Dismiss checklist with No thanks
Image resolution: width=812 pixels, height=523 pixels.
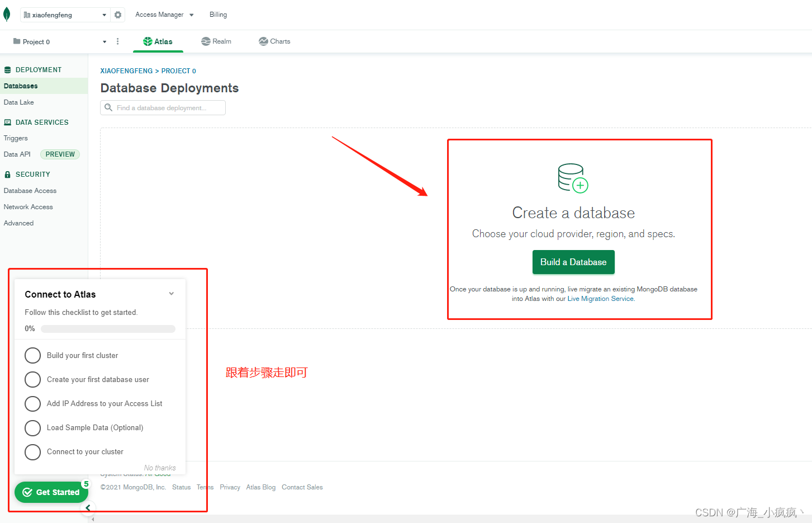160,468
